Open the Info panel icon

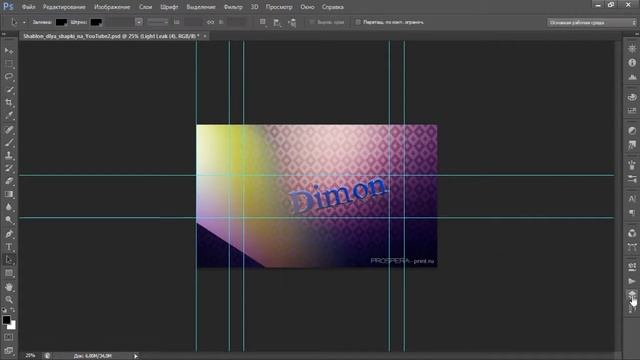point(632,63)
